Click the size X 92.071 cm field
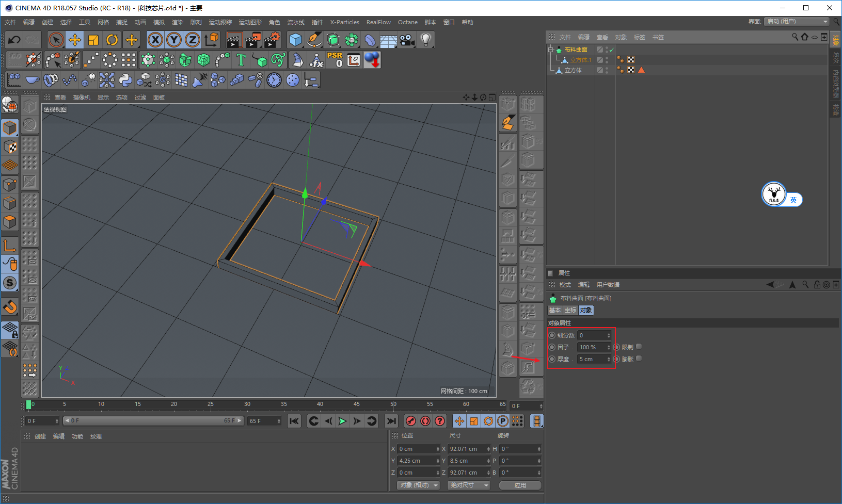Screen dimensions: 842x504 click(467, 449)
